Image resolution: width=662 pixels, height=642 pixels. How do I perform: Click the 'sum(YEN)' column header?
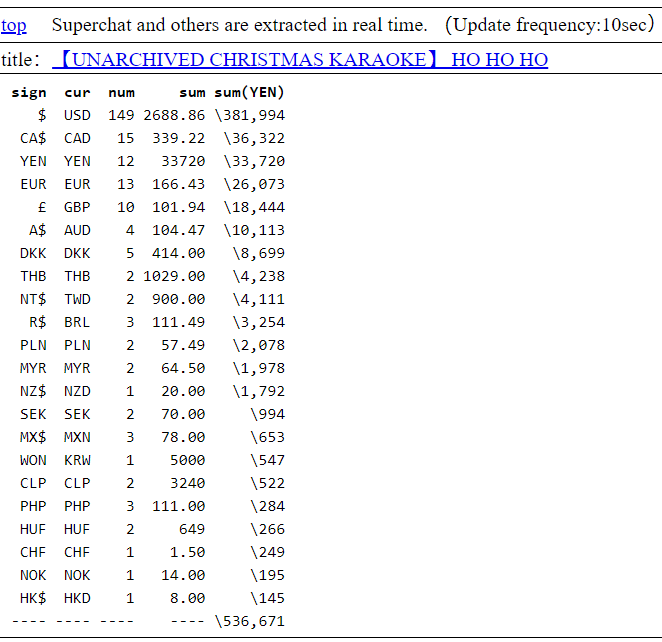[x=249, y=92]
